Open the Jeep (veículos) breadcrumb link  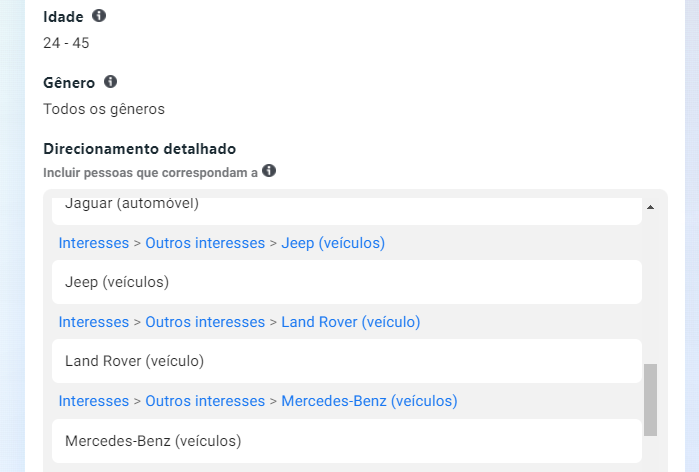(333, 243)
